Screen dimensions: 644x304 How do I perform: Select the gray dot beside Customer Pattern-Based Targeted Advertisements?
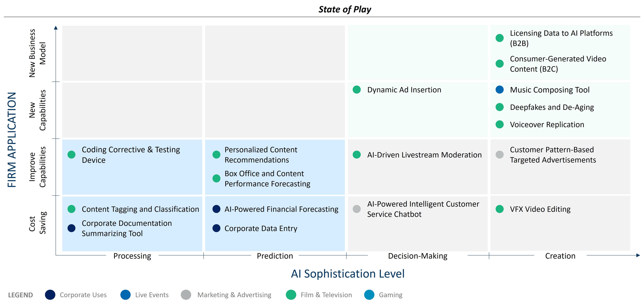point(499,154)
